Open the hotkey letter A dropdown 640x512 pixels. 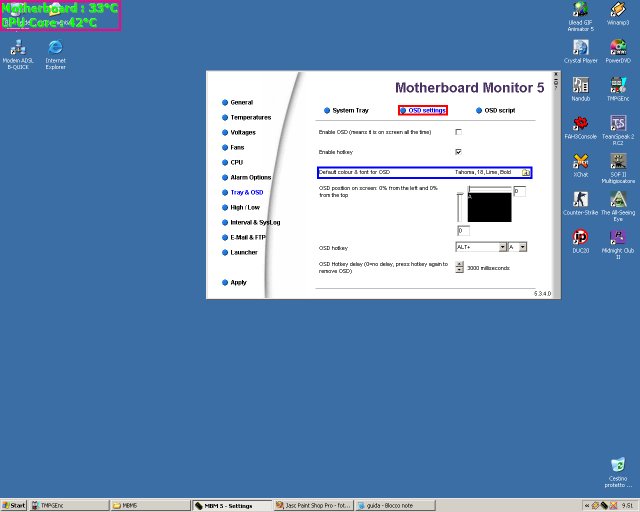[522, 246]
